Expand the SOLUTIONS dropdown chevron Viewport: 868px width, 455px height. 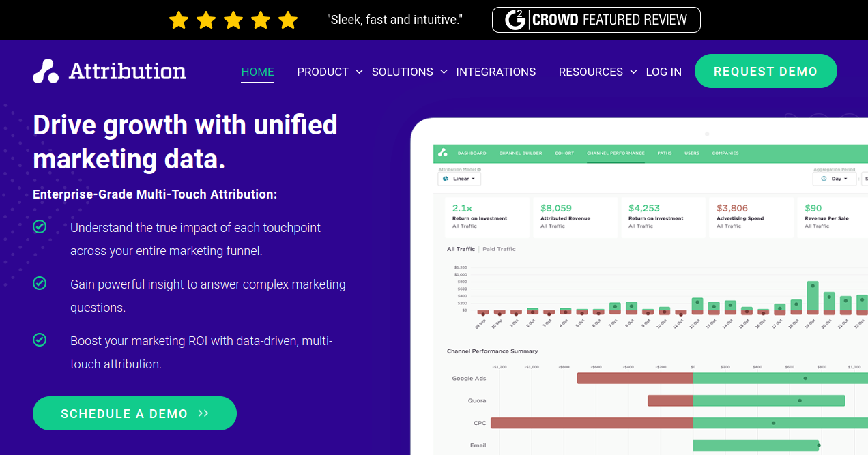point(444,72)
